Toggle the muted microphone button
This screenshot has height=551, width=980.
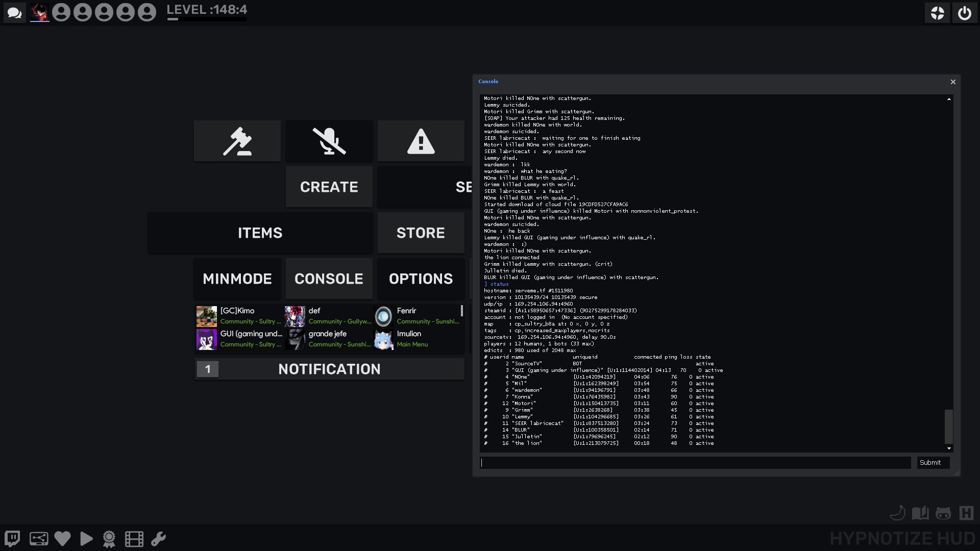click(x=329, y=141)
